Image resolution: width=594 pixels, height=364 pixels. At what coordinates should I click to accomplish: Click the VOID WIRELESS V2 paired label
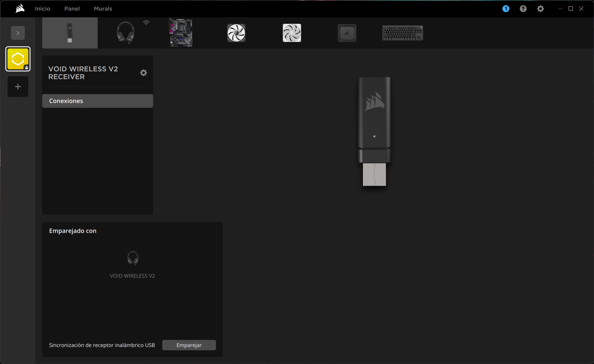click(x=133, y=276)
